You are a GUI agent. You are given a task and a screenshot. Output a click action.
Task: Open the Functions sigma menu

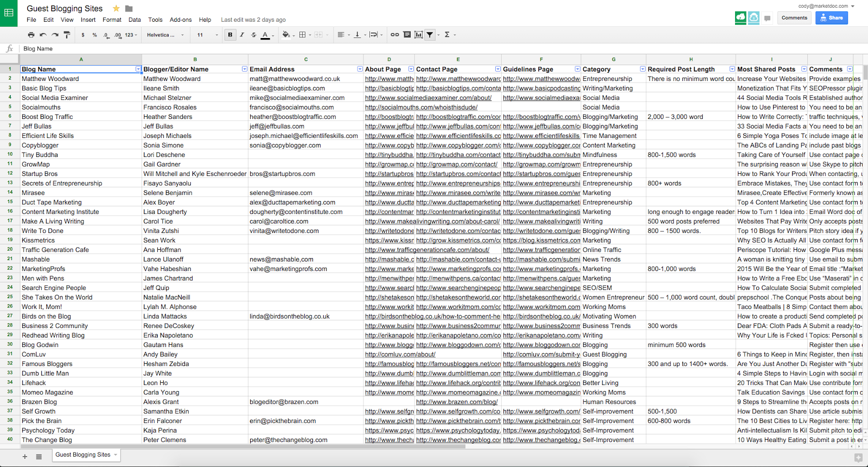(449, 35)
